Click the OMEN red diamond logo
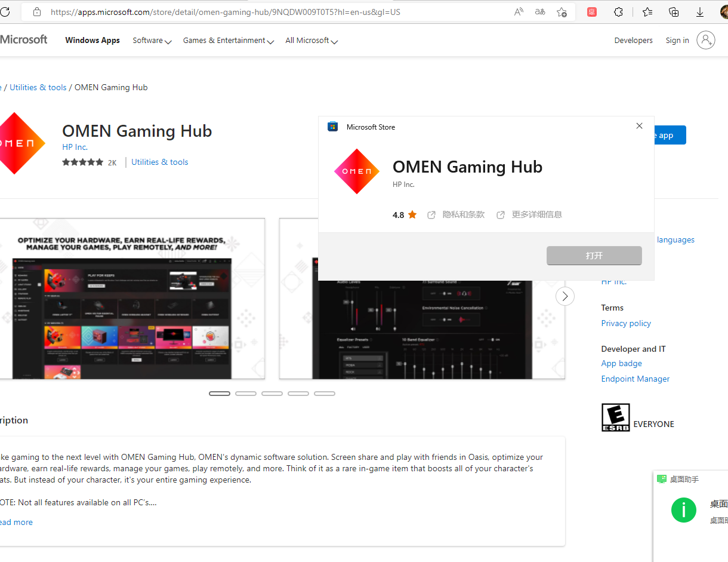This screenshot has width=728, height=562. (x=356, y=171)
